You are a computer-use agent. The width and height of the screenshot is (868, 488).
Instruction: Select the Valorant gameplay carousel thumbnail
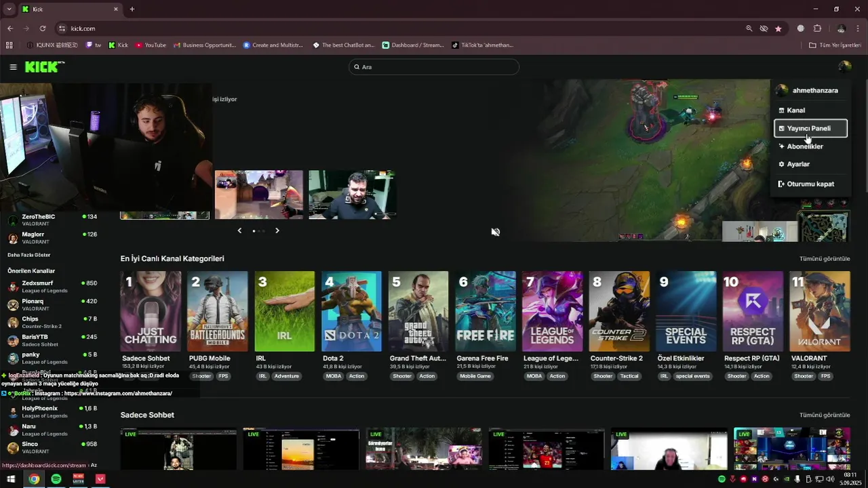click(259, 195)
